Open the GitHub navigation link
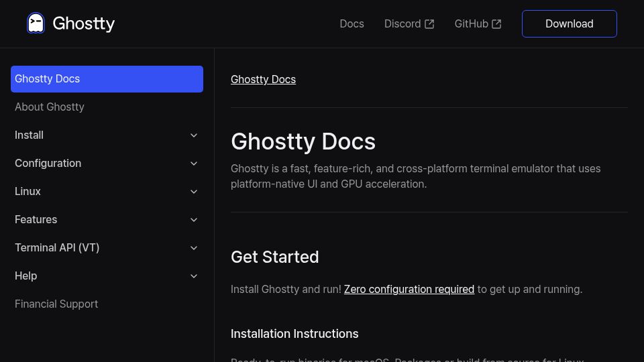Viewport: 644px width, 362px height. (x=478, y=24)
